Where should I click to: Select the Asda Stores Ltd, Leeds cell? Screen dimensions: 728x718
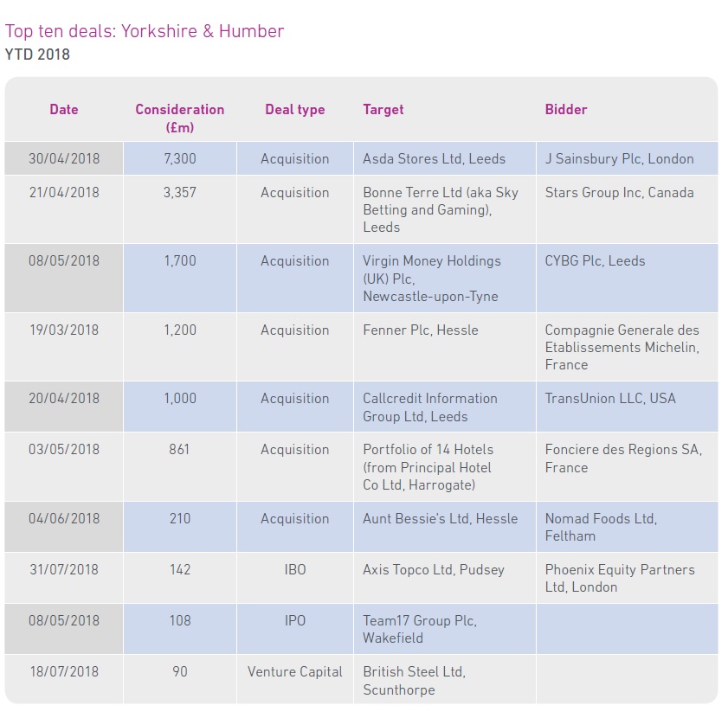coord(445,158)
